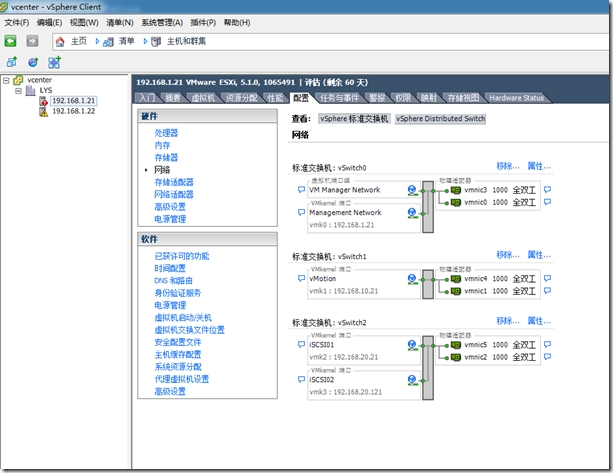613x473 pixels.
Task: Click the vcenter root node icon
Action: [18, 80]
